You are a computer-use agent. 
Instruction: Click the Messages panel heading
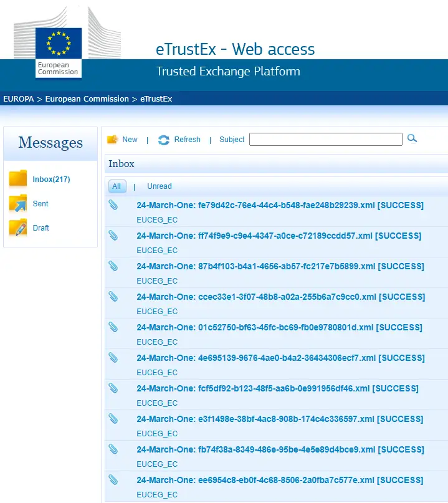(50, 143)
